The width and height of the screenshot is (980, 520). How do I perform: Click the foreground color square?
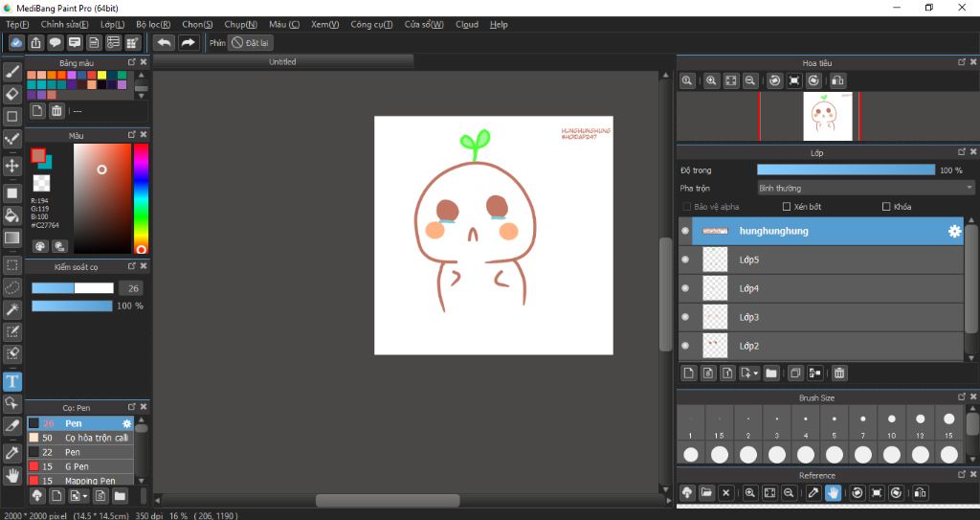pos(38,154)
